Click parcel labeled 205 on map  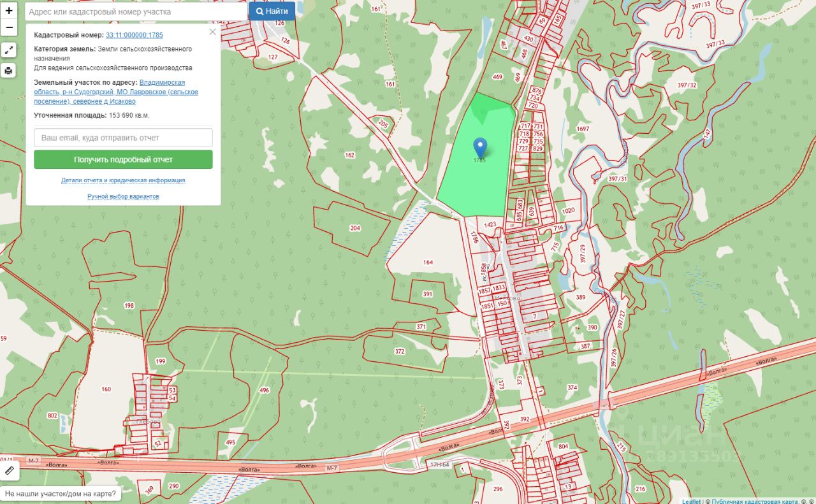(383, 124)
